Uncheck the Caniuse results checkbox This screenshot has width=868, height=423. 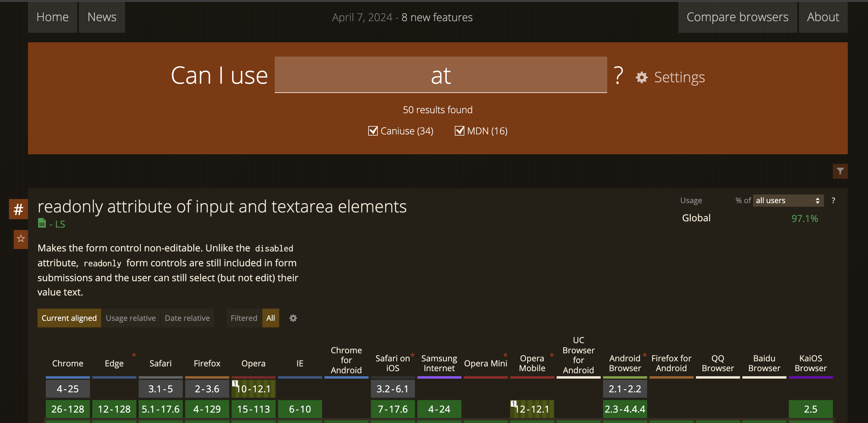click(x=373, y=131)
